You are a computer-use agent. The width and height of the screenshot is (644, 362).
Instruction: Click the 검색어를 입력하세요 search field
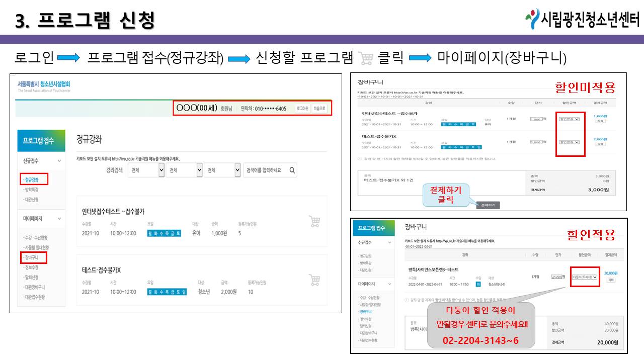pyautogui.click(x=265, y=170)
